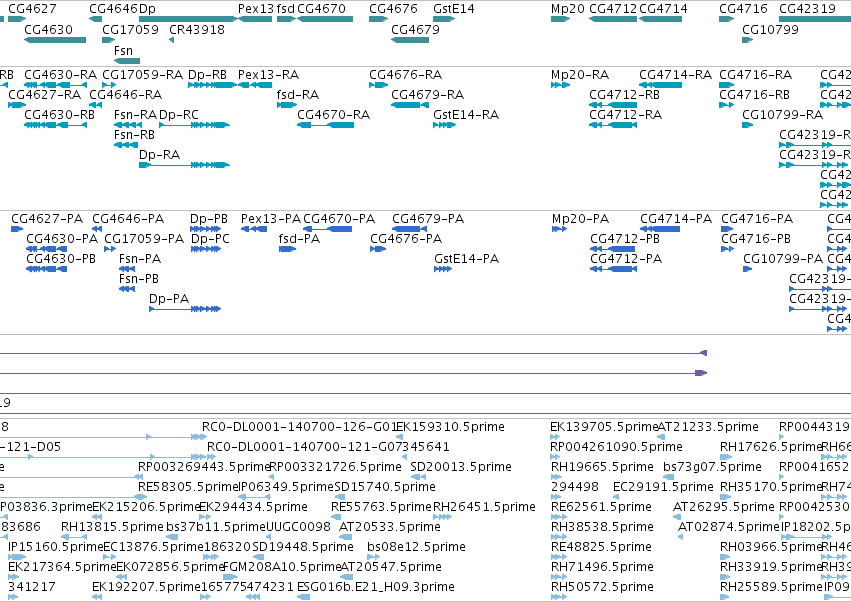Click the Fsn-RB transcript label
The height and width of the screenshot is (602, 851).
[134, 135]
